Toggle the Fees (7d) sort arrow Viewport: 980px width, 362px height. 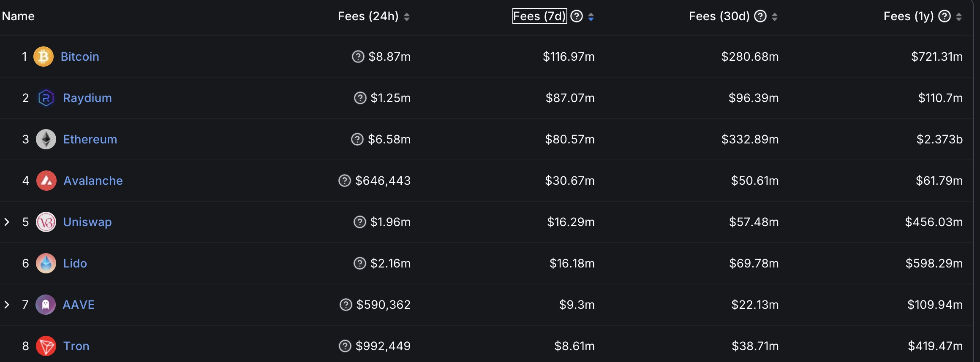[591, 17]
